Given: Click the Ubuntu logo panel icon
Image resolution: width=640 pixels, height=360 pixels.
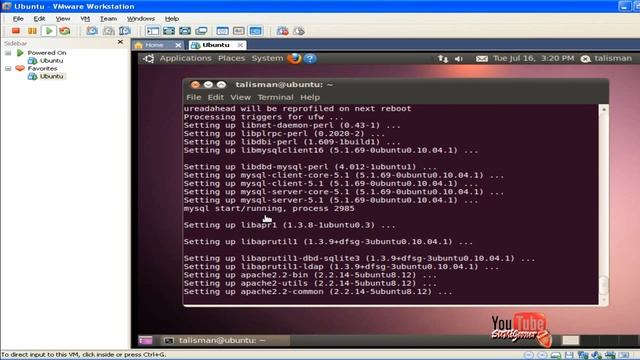Looking at the screenshot, I should tap(149, 59).
